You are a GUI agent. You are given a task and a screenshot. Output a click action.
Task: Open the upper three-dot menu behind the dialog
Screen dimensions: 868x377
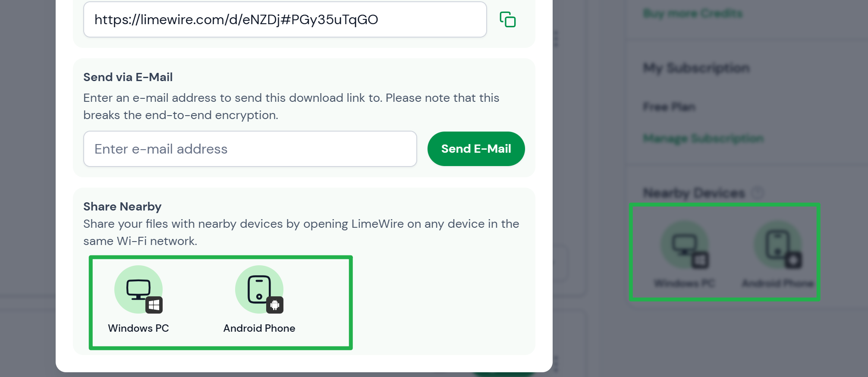[x=556, y=39]
